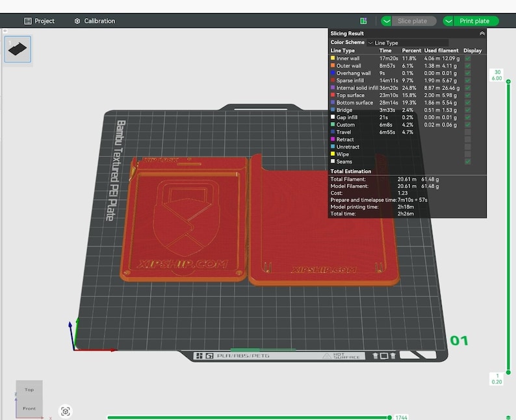The image size is (516, 420).
Task: Toggle Sparse infill display checkbox
Action: pos(468,80)
